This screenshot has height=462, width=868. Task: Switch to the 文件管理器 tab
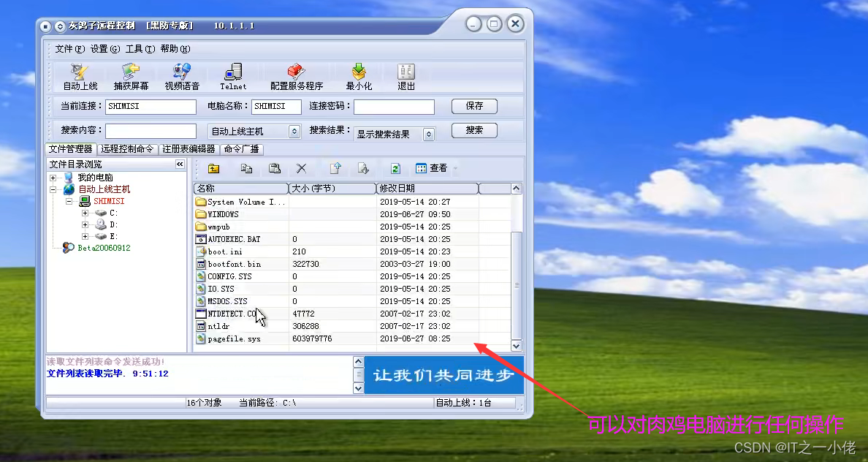[x=70, y=148]
